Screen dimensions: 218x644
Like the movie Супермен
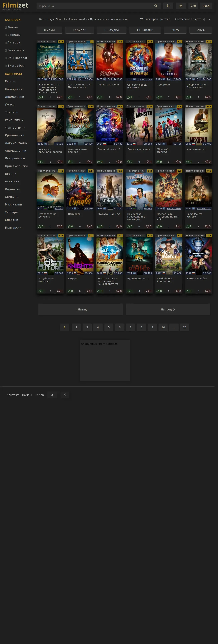pos(159,97)
